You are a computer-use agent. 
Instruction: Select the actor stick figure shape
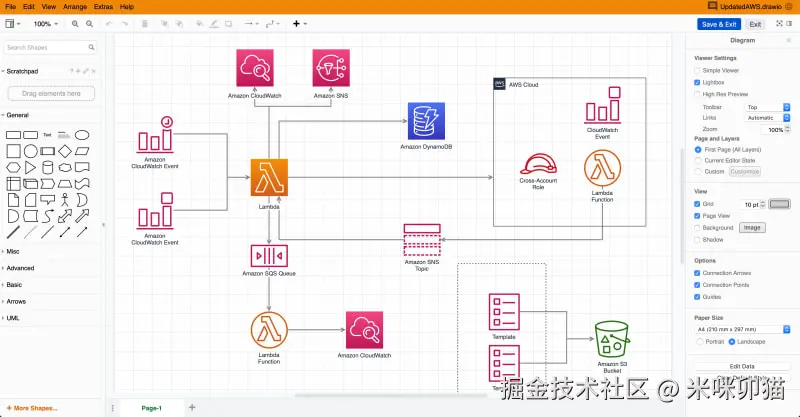65,200
